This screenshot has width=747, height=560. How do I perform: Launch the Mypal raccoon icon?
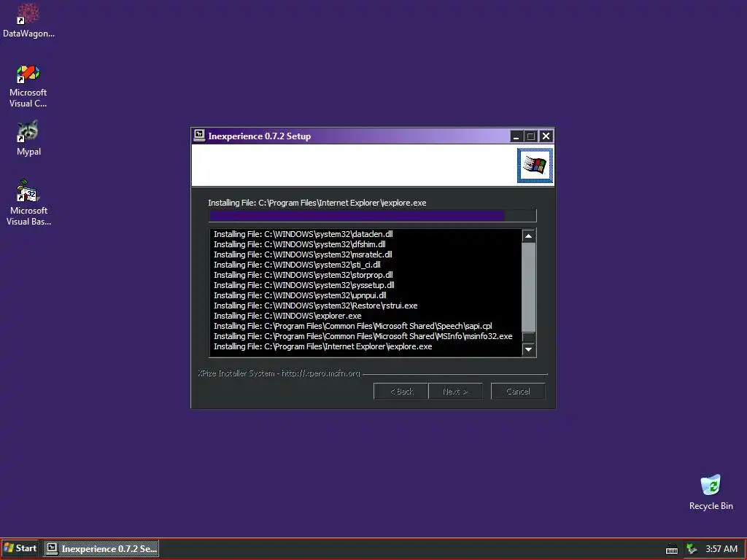click(x=28, y=138)
